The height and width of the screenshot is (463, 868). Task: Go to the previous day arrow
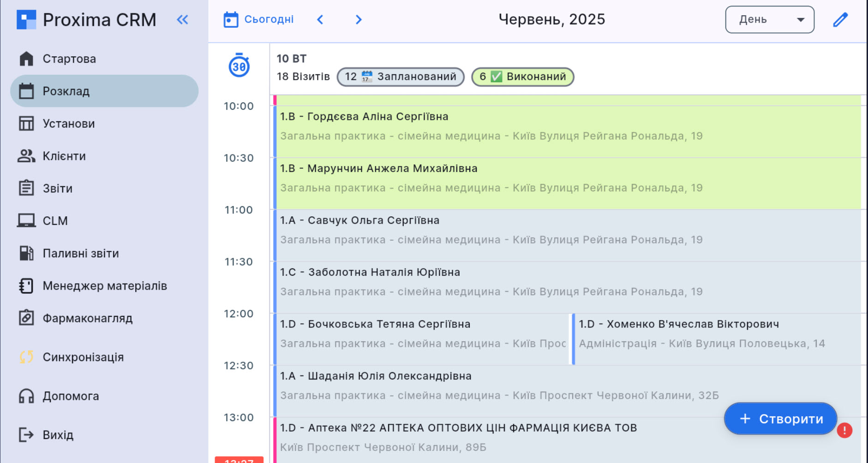(320, 19)
